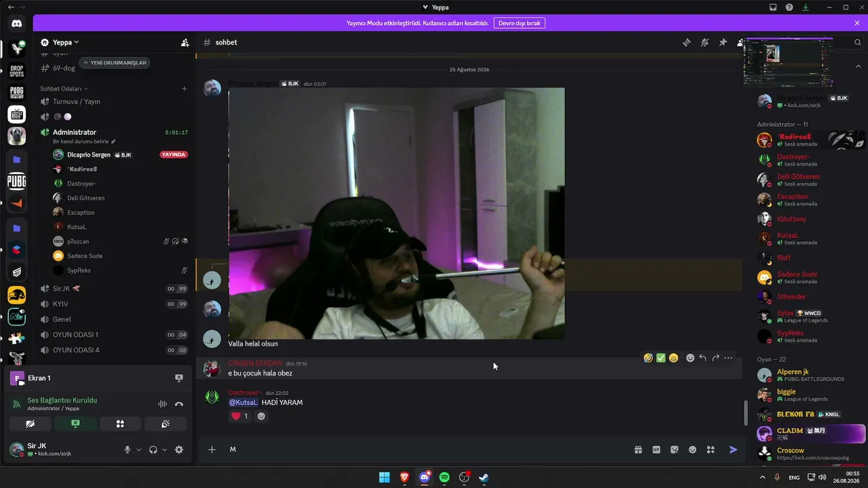The width and height of the screenshot is (868, 488).
Task: Select voice user SypReks in the channel list
Action: [79, 270]
